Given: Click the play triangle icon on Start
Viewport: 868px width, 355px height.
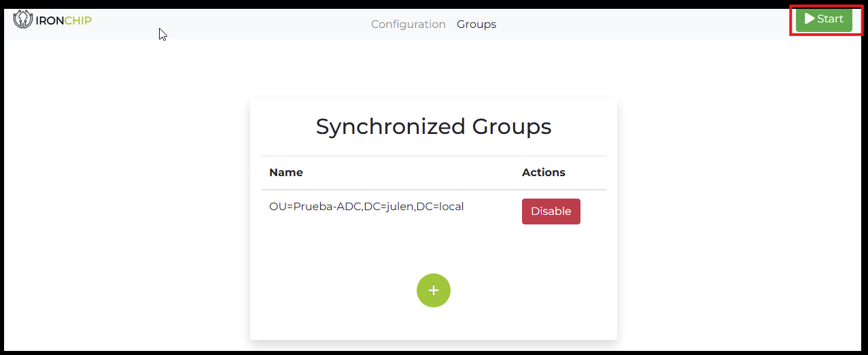Looking at the screenshot, I should pyautogui.click(x=809, y=19).
